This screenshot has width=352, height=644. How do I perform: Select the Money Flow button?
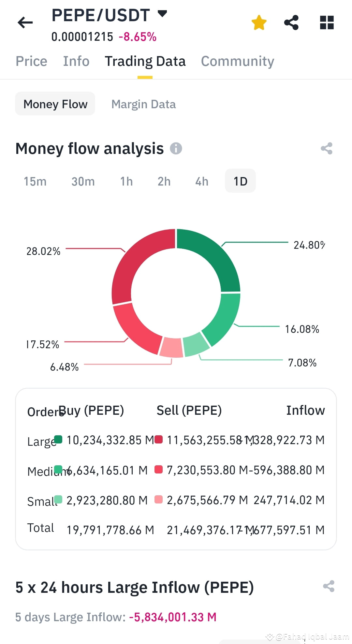(x=55, y=104)
